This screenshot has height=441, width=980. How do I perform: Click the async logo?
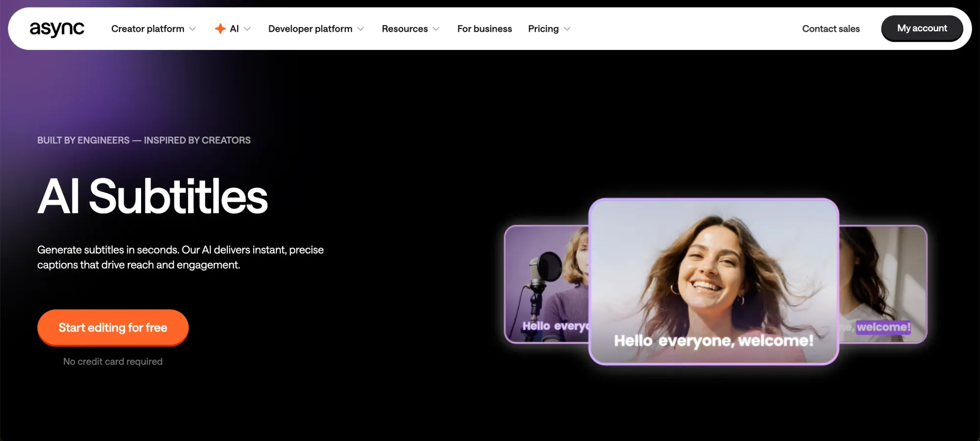57,29
